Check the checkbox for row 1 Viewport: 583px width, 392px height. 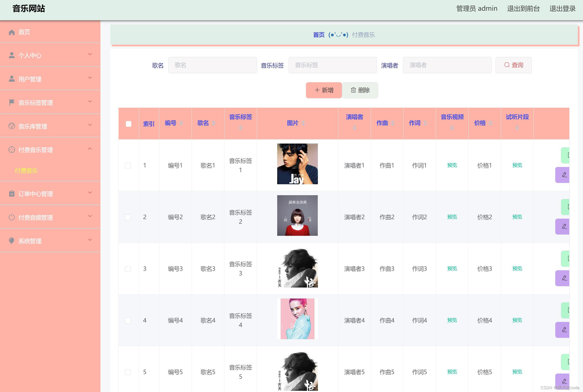point(128,165)
